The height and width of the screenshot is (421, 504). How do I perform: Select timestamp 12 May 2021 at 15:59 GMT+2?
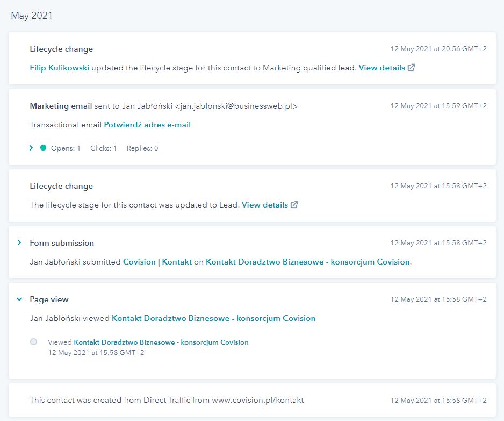438,106
